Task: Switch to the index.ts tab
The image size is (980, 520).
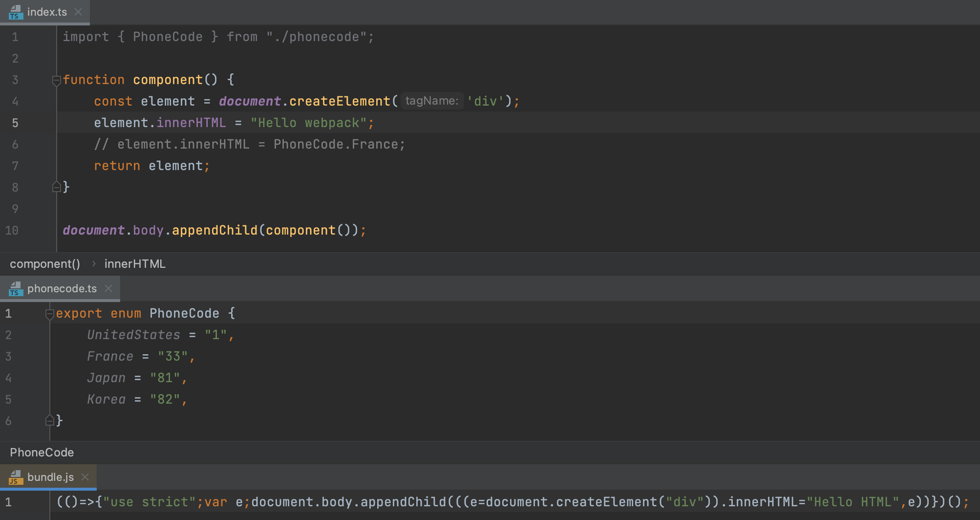Action: pyautogui.click(x=47, y=12)
